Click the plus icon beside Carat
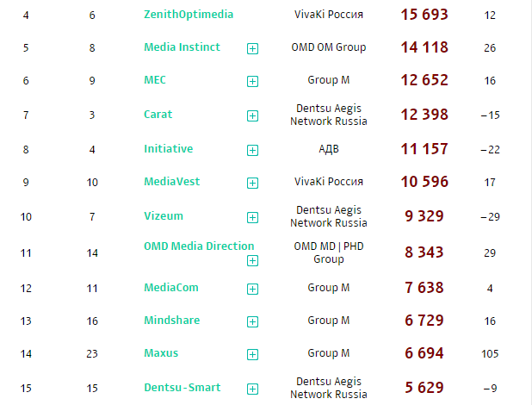The height and width of the screenshot is (405, 532). pyautogui.click(x=252, y=115)
